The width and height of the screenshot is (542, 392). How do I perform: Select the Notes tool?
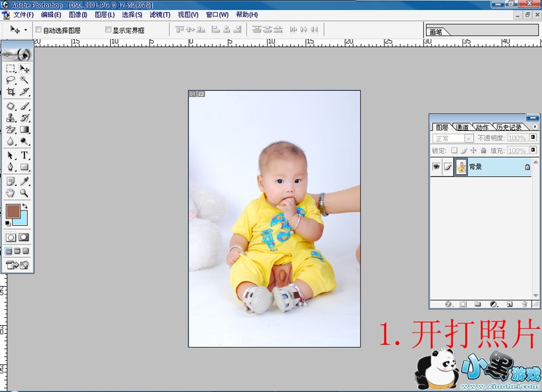(11, 181)
